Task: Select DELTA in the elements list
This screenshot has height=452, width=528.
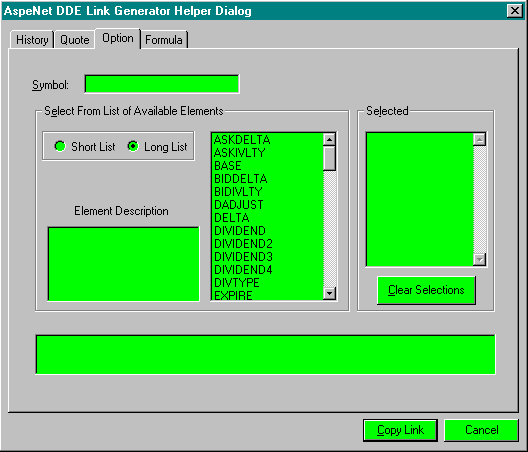Action: 268,218
